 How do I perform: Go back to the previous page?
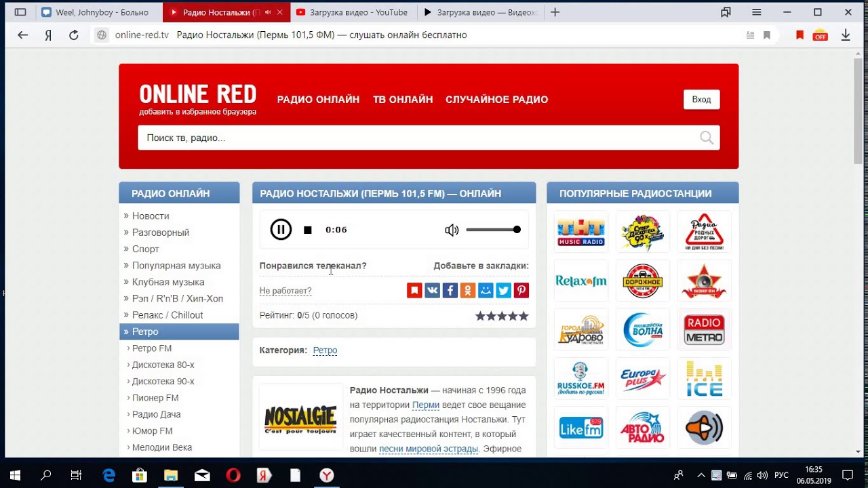coord(23,35)
